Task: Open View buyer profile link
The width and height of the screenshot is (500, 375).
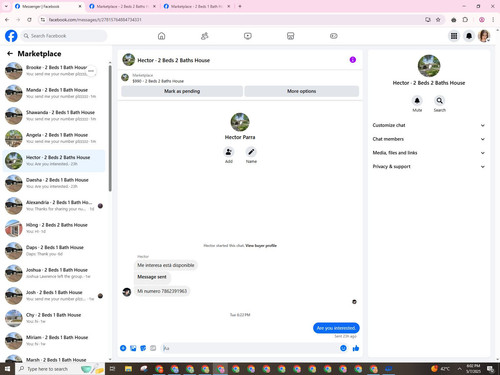Action: coord(261,246)
